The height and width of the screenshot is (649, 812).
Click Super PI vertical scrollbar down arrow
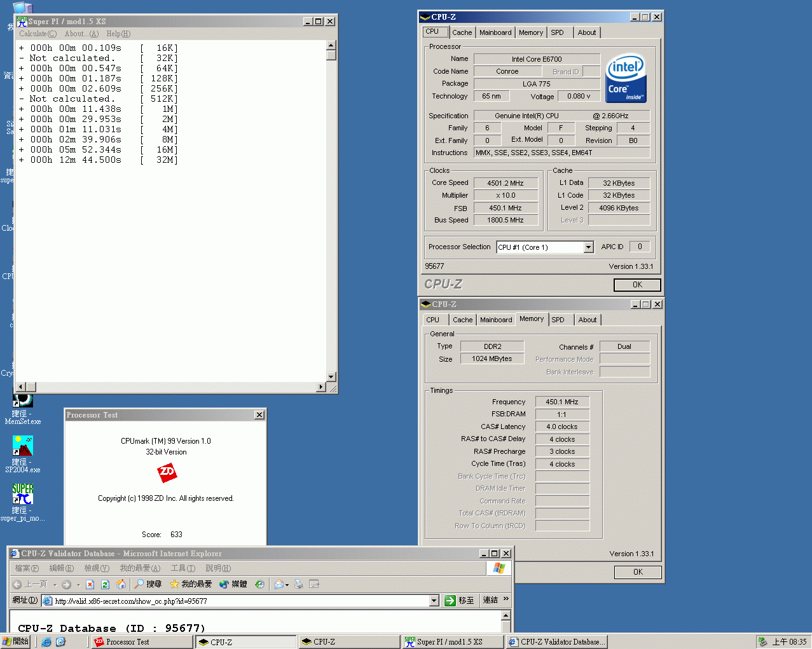tap(331, 376)
